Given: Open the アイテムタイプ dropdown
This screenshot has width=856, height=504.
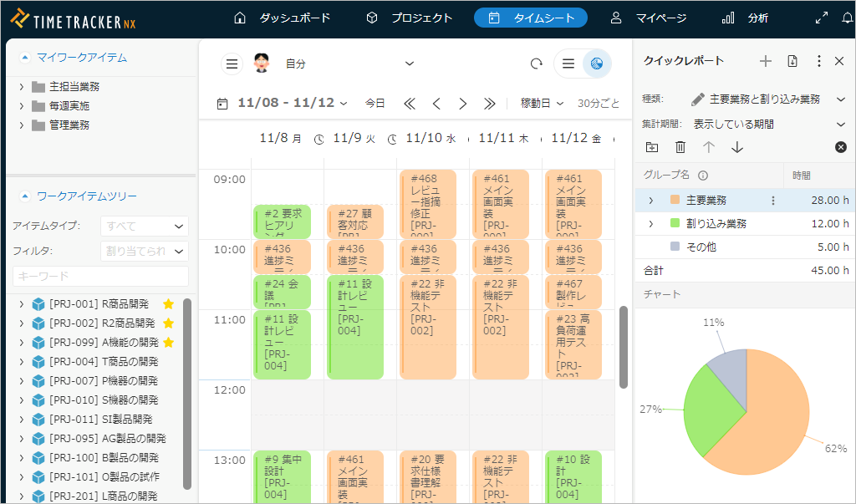Looking at the screenshot, I should pyautogui.click(x=145, y=226).
